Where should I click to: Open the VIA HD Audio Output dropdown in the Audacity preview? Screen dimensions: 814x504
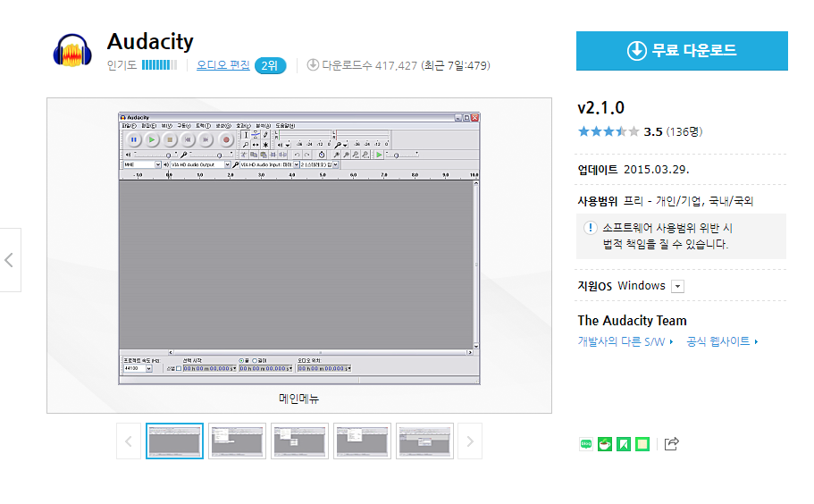(x=227, y=164)
